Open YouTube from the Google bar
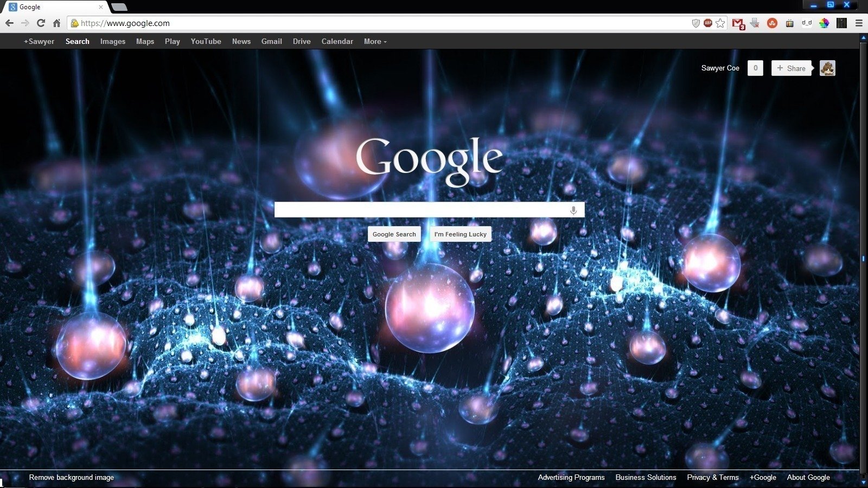The image size is (868, 488). click(x=206, y=42)
